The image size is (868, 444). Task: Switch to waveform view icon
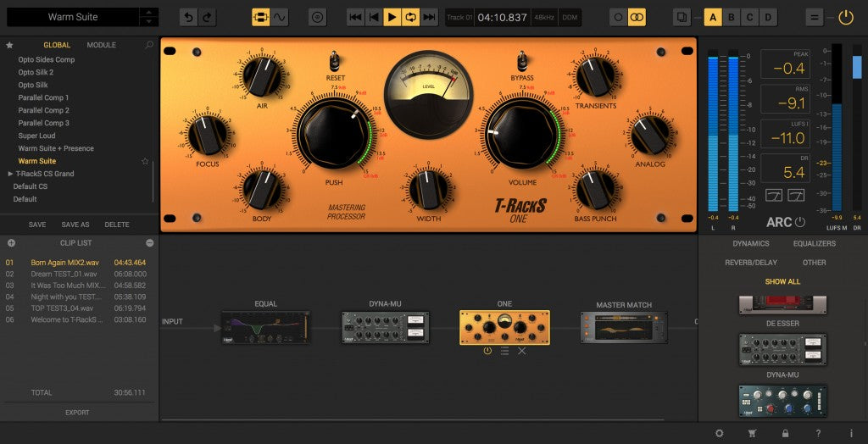pos(280,17)
